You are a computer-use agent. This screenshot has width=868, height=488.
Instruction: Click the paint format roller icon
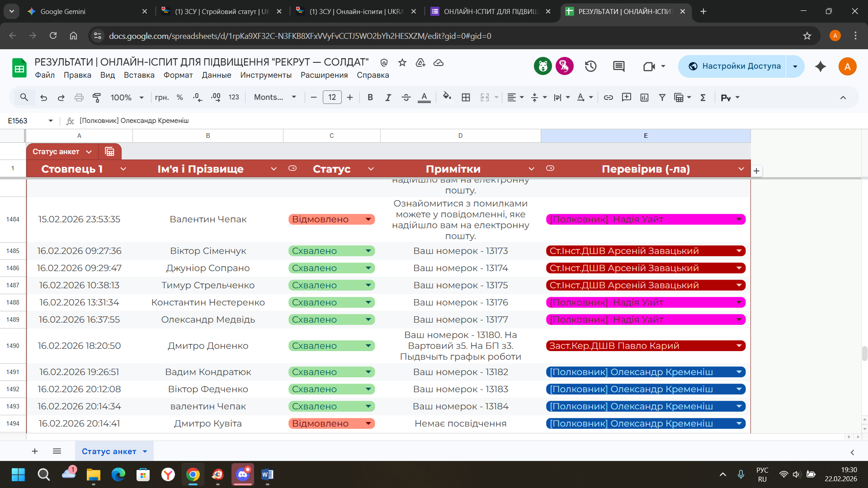click(x=96, y=97)
